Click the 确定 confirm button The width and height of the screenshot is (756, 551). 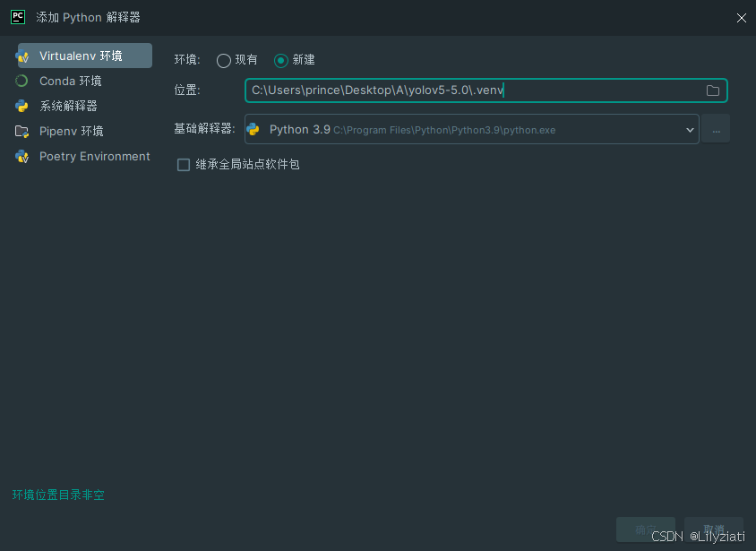point(646,529)
